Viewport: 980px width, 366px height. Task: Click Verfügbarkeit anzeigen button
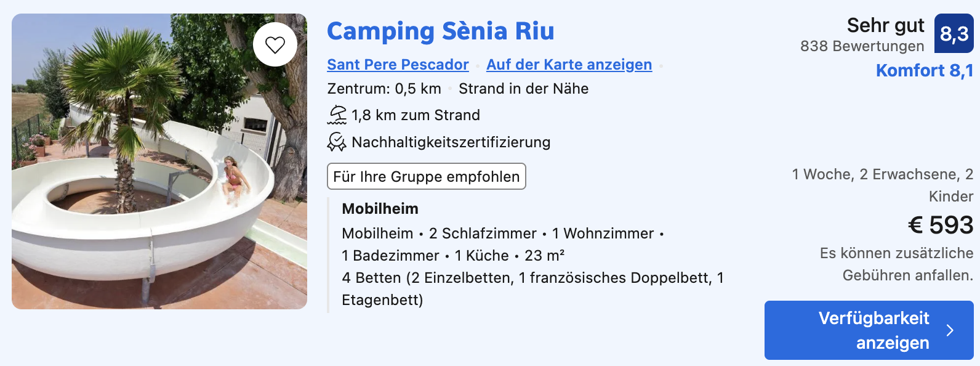tap(869, 330)
